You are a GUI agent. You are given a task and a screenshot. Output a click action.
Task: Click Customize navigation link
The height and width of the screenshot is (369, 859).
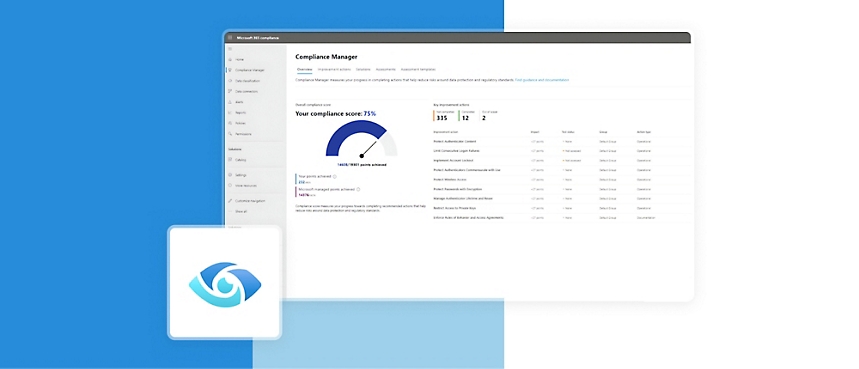pos(250,201)
